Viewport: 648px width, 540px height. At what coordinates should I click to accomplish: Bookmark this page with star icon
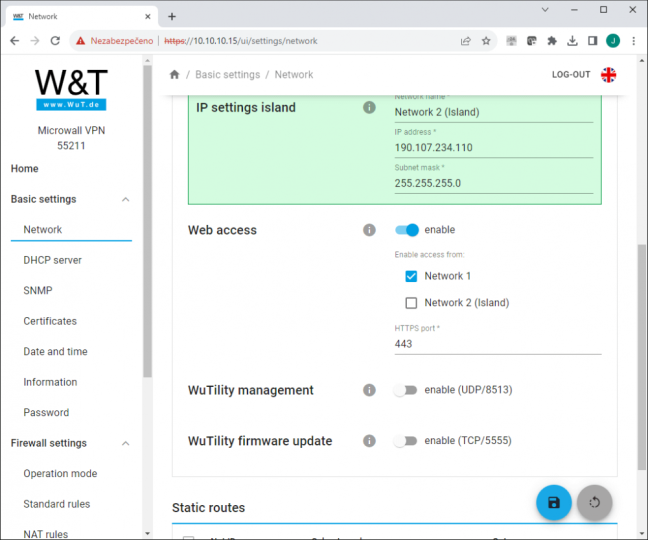click(x=486, y=40)
